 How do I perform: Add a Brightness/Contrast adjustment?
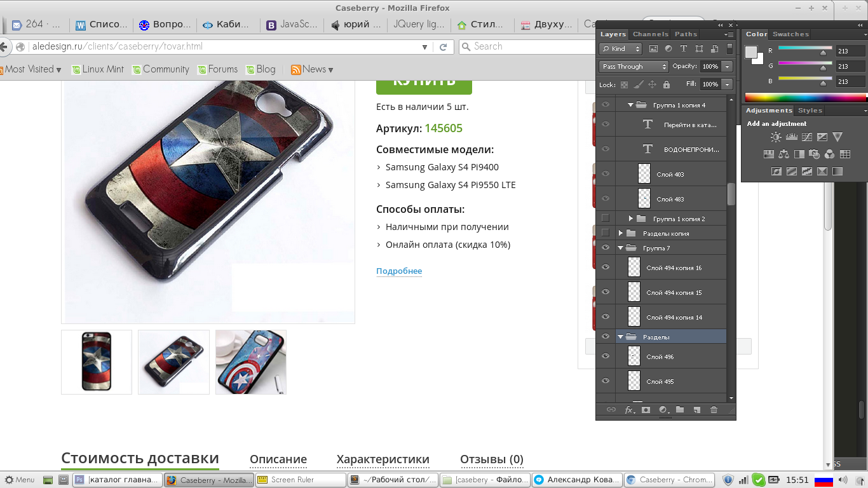pos(776,137)
